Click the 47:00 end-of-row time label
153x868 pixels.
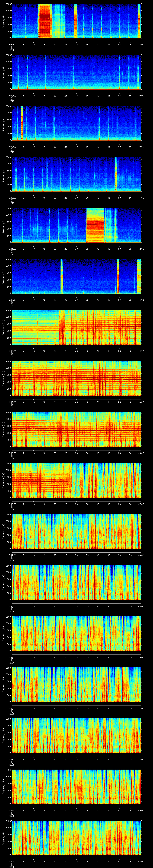tap(141, 504)
